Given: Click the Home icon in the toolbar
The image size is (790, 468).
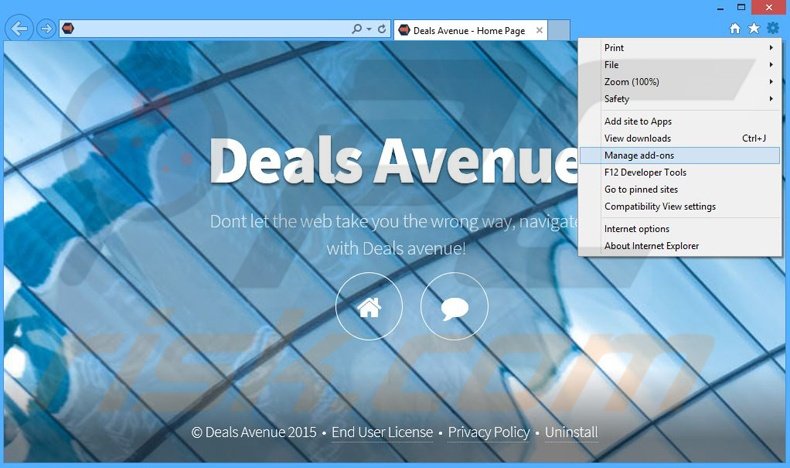Looking at the screenshot, I should pos(735,28).
